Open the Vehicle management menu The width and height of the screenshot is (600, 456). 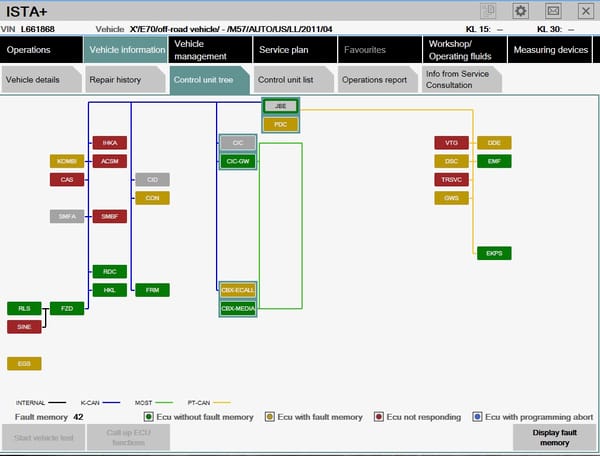pos(210,50)
